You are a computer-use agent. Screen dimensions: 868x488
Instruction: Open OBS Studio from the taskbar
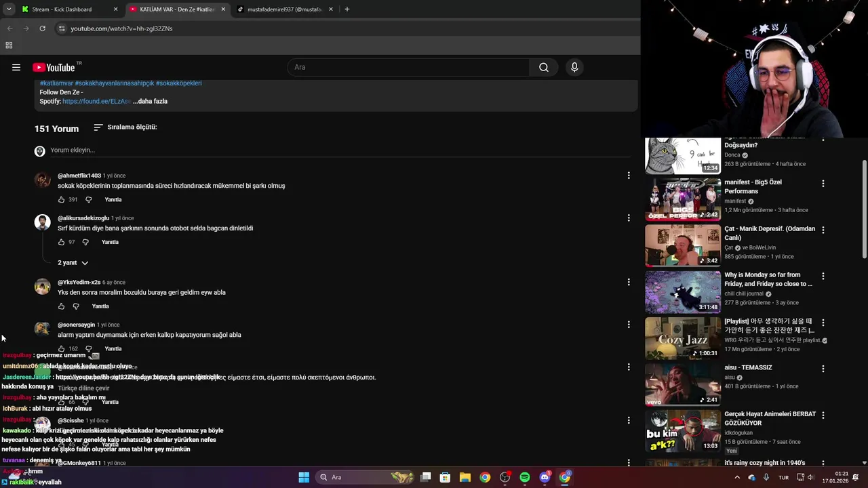coord(505,477)
